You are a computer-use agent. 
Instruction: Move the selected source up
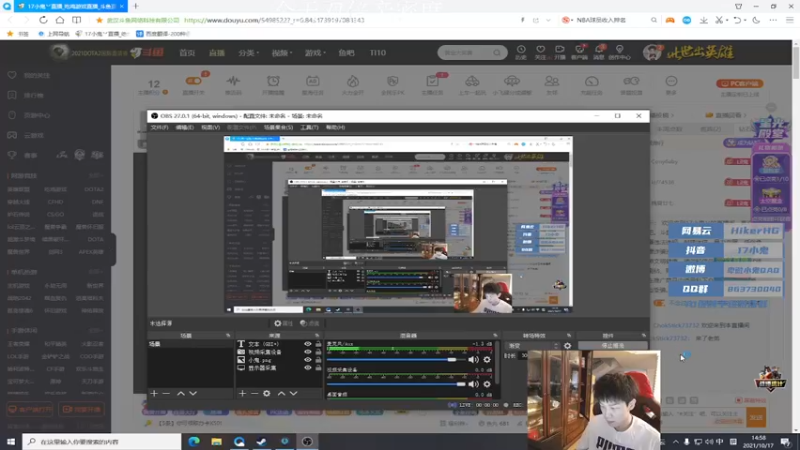coord(281,393)
